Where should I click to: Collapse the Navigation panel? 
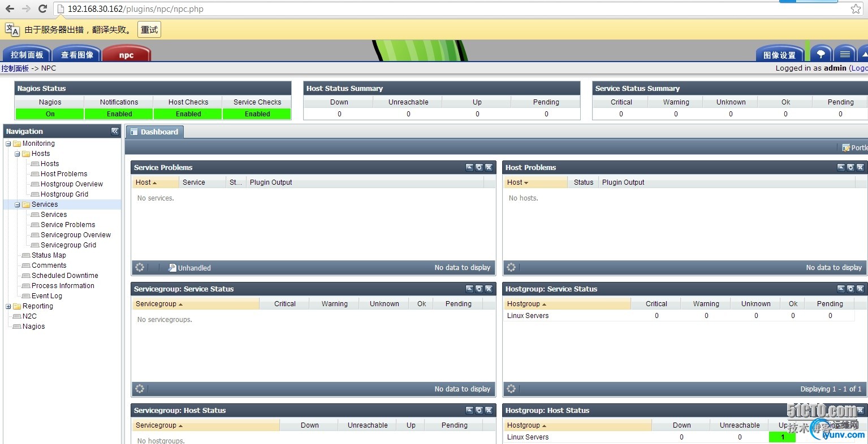point(115,131)
